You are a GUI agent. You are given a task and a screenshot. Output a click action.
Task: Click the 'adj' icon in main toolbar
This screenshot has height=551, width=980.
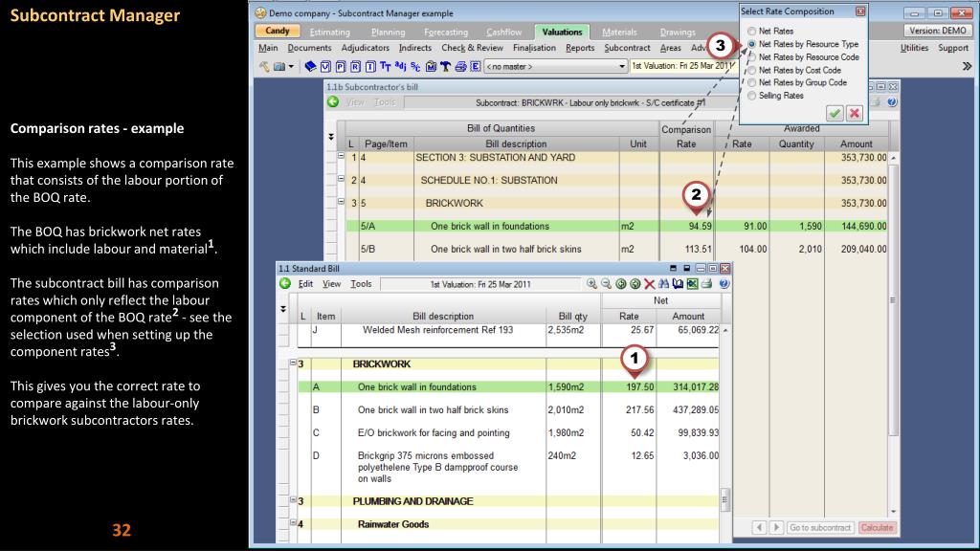click(401, 66)
